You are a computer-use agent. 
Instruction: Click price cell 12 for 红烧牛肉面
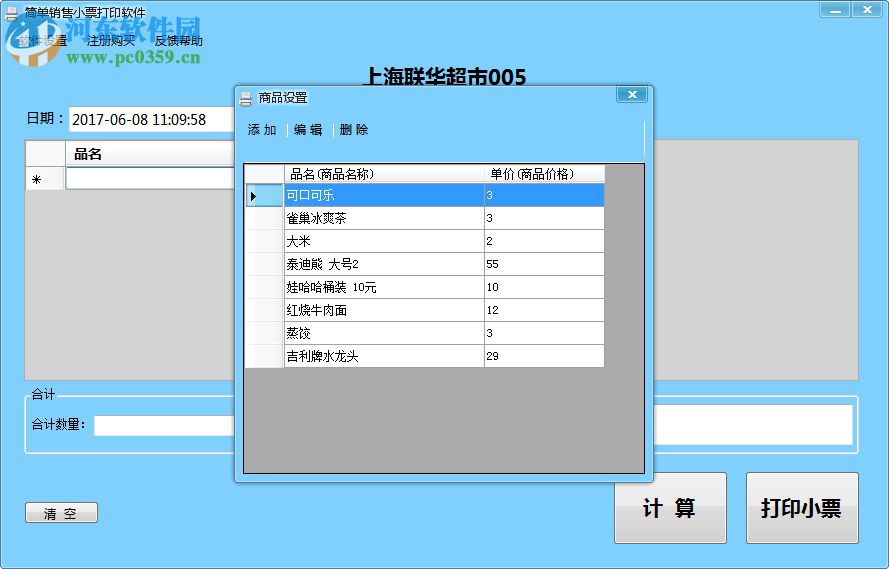tap(544, 311)
